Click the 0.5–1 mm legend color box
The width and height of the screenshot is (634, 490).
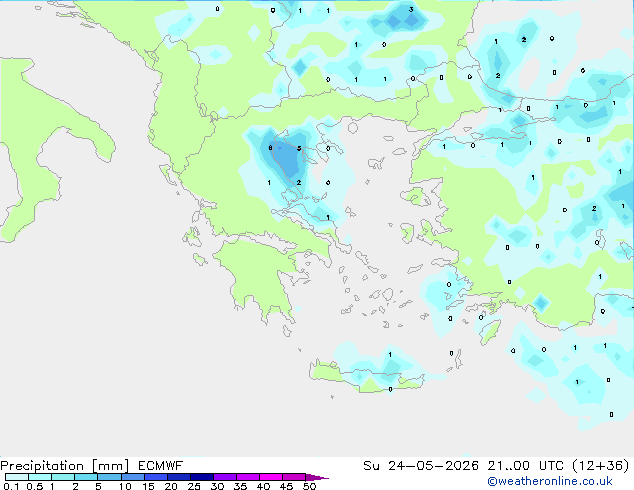pyautogui.click(x=40, y=477)
